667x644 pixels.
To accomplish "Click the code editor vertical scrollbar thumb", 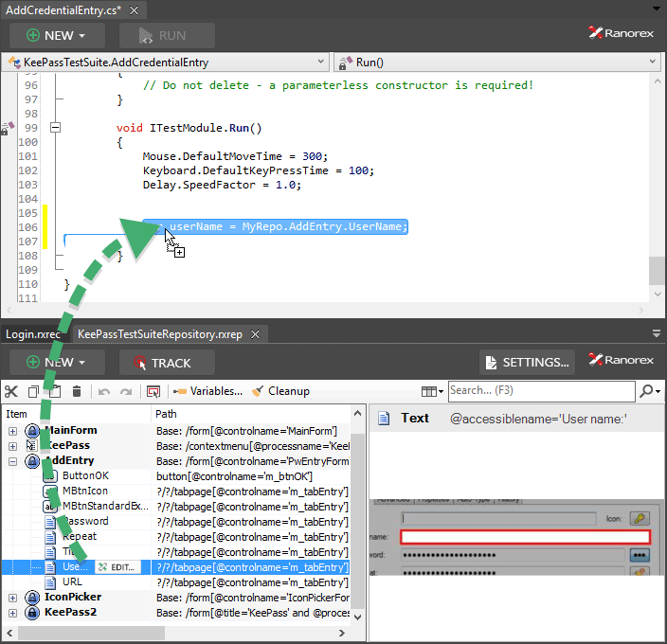I will (x=657, y=271).
